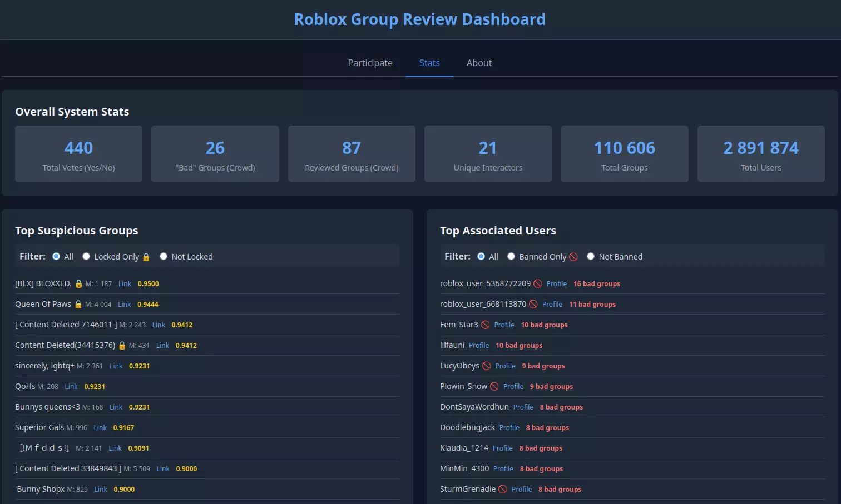The width and height of the screenshot is (841, 504).
Task: Click the lock icon next to Content Deleted(34415376)
Action: (x=122, y=346)
